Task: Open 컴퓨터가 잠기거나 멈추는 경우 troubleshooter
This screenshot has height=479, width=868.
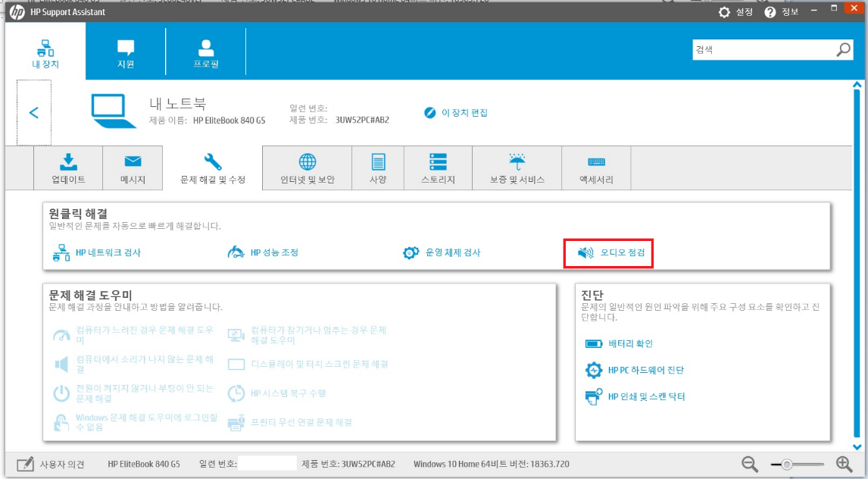Action: 318,335
